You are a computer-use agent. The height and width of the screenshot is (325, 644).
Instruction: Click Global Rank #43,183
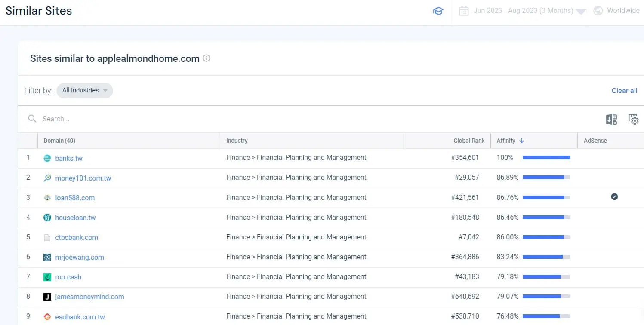tap(467, 276)
